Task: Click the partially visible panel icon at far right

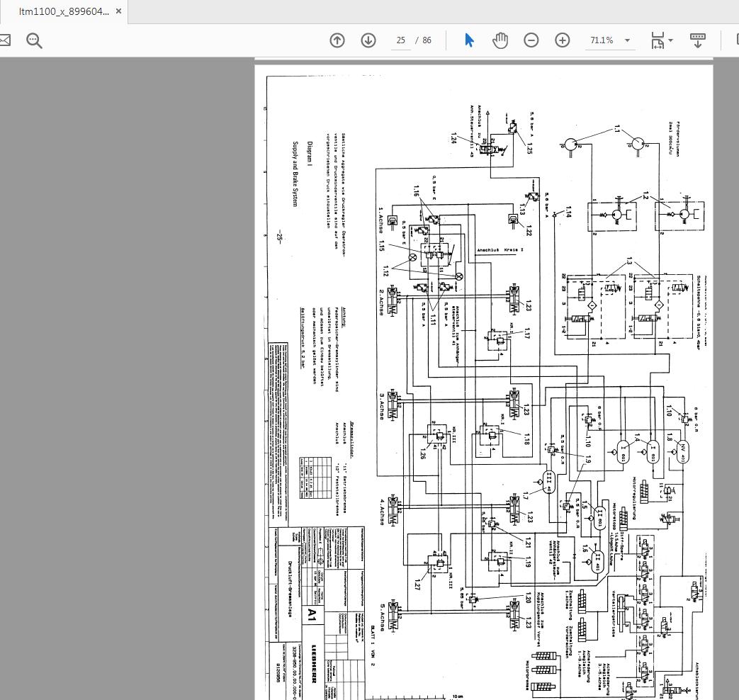Action: click(x=735, y=40)
